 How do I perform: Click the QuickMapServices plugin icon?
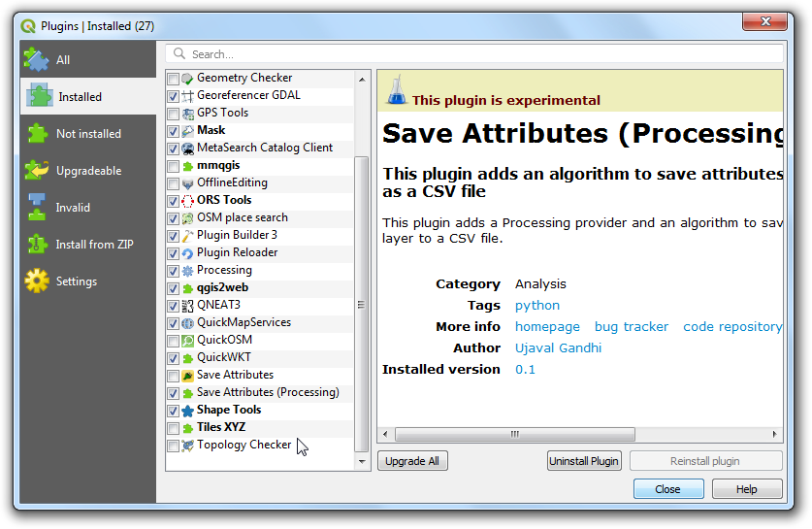coord(188,323)
